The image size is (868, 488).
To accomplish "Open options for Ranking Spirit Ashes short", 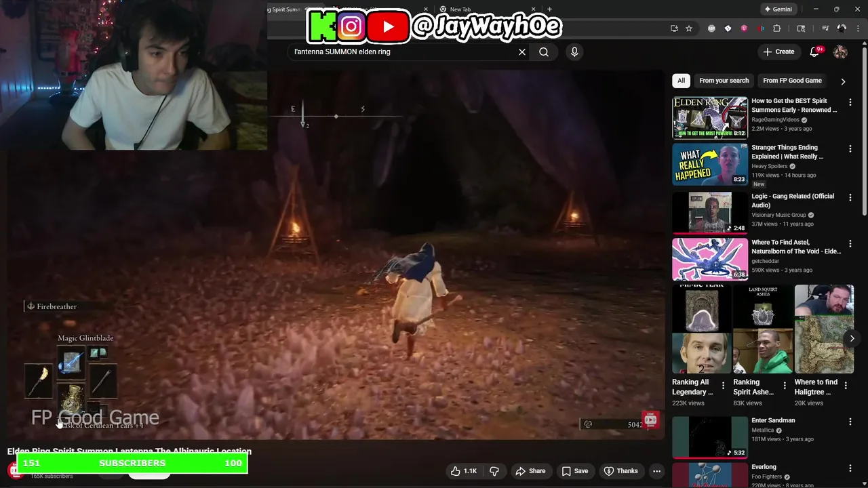I will point(785,386).
